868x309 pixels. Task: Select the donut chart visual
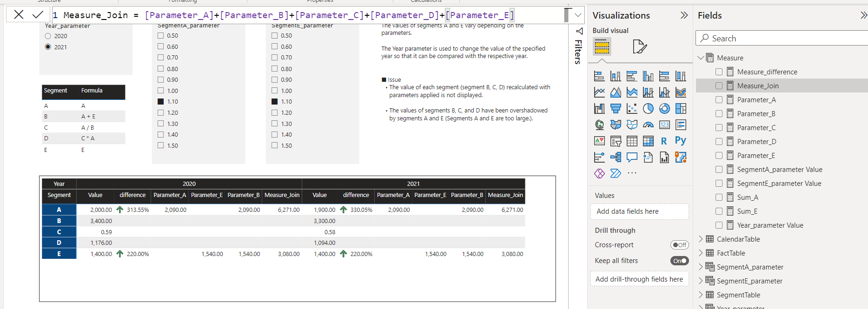[664, 109]
